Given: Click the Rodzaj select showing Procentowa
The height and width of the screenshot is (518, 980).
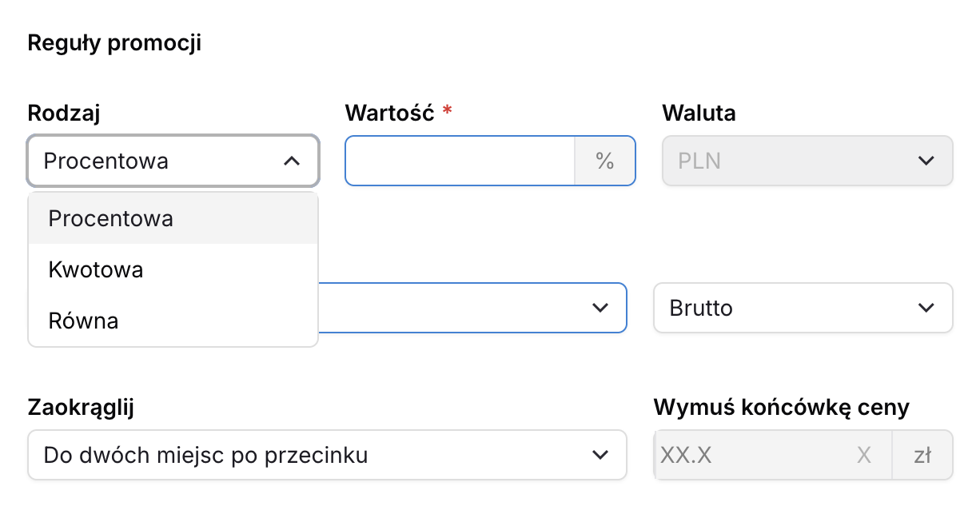Looking at the screenshot, I should (x=173, y=161).
